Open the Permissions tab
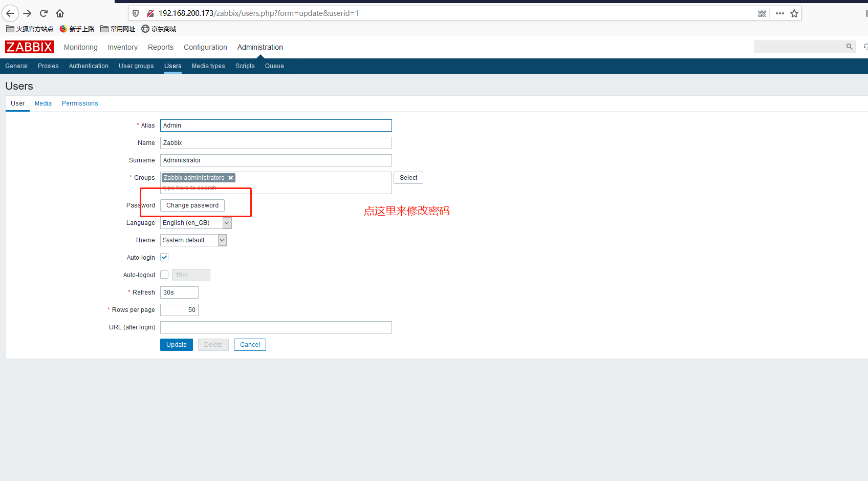Viewport: 868px width, 481px height. [x=80, y=103]
